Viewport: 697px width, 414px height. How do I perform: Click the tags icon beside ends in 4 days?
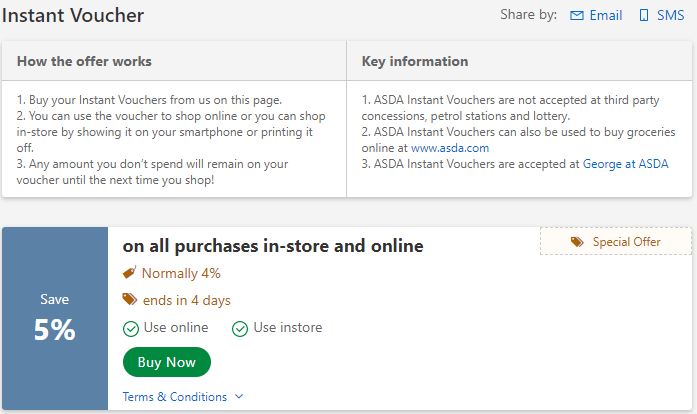[129, 300]
